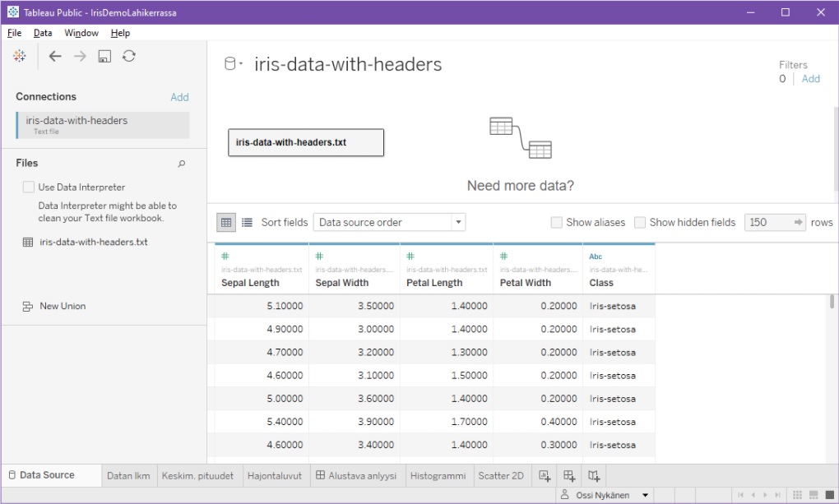
Task: Open the Histogrammi sheet tab
Action: pyautogui.click(x=438, y=476)
